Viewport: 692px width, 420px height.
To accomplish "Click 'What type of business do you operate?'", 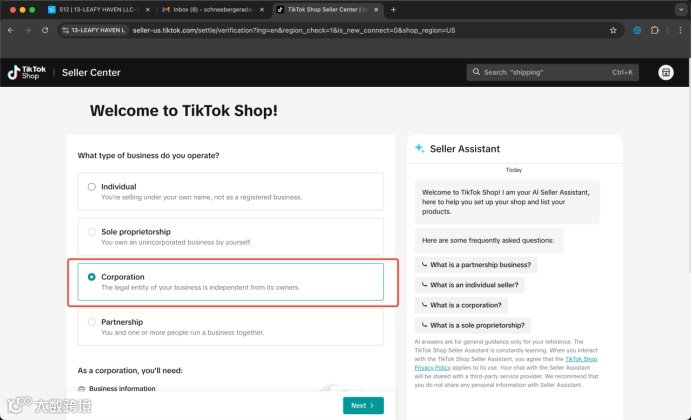I will pos(148,155).
